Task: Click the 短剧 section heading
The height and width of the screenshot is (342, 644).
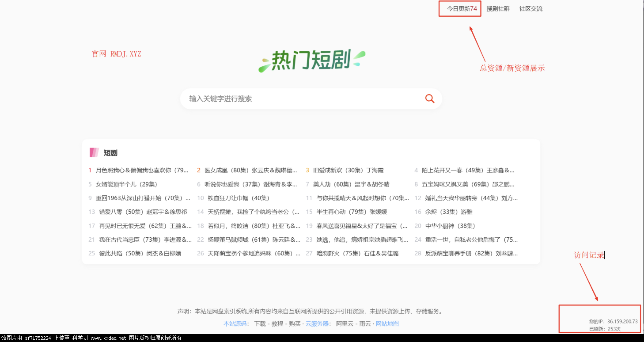Action: click(110, 153)
